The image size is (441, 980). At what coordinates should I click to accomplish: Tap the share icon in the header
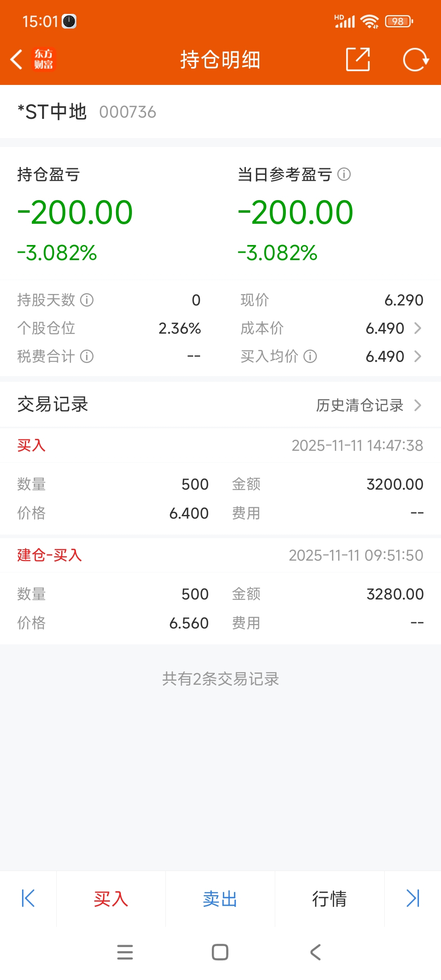click(x=358, y=60)
